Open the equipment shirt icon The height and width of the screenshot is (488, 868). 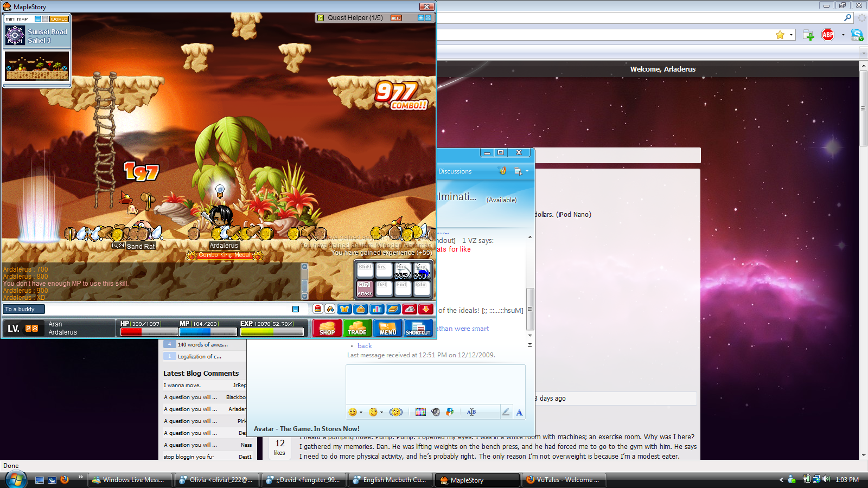344,309
